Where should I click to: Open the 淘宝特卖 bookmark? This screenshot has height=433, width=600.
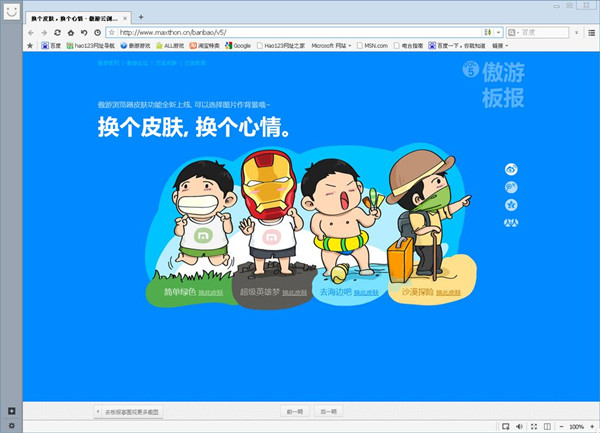point(205,46)
